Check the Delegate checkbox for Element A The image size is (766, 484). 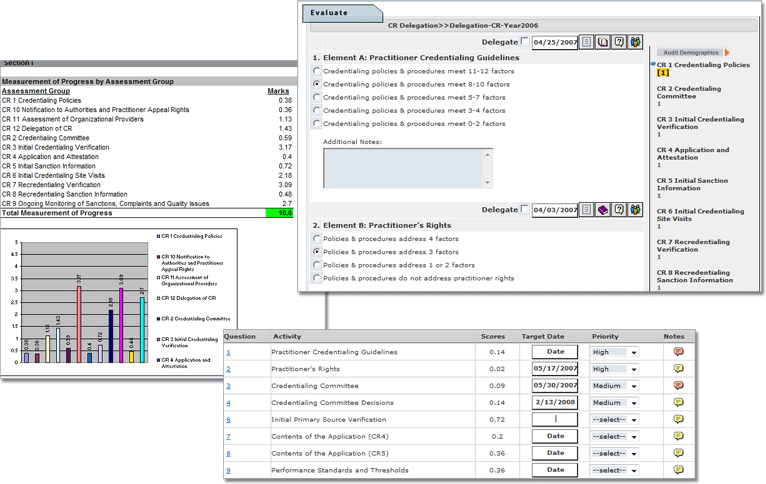526,42
